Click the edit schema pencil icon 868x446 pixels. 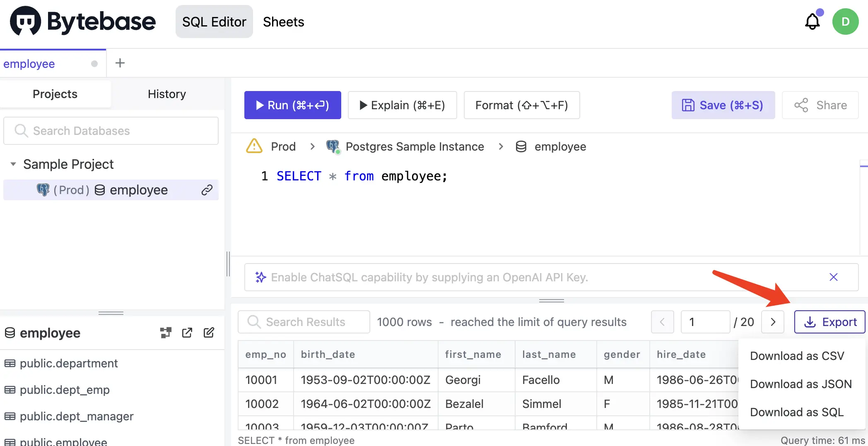(209, 333)
